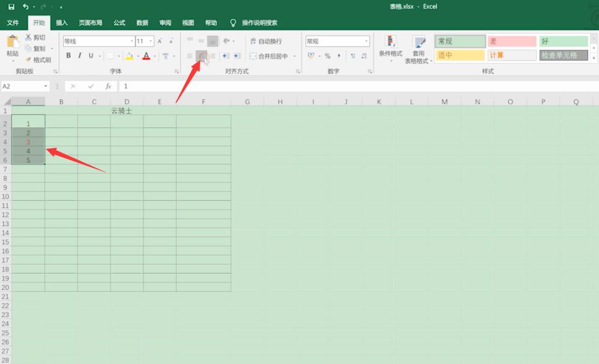The width and height of the screenshot is (599, 364).
Task: Apply percent style with % icon
Action: pyautogui.click(x=328, y=56)
